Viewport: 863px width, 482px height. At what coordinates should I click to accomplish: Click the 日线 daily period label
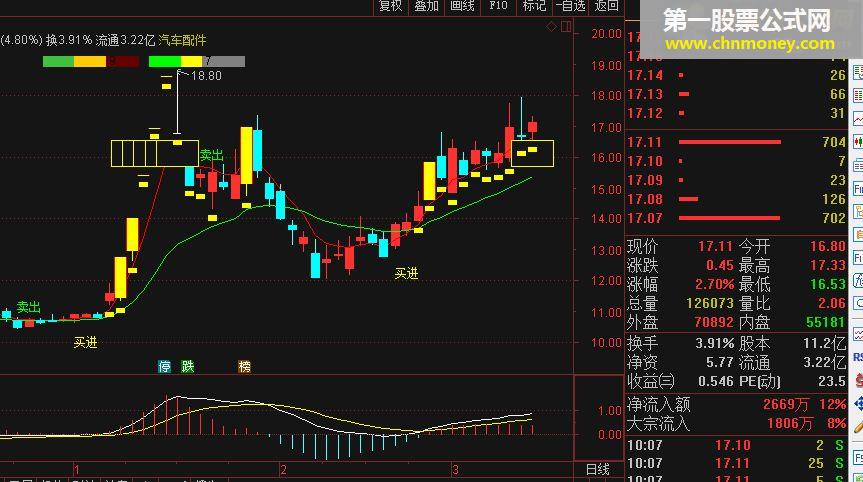(x=598, y=469)
